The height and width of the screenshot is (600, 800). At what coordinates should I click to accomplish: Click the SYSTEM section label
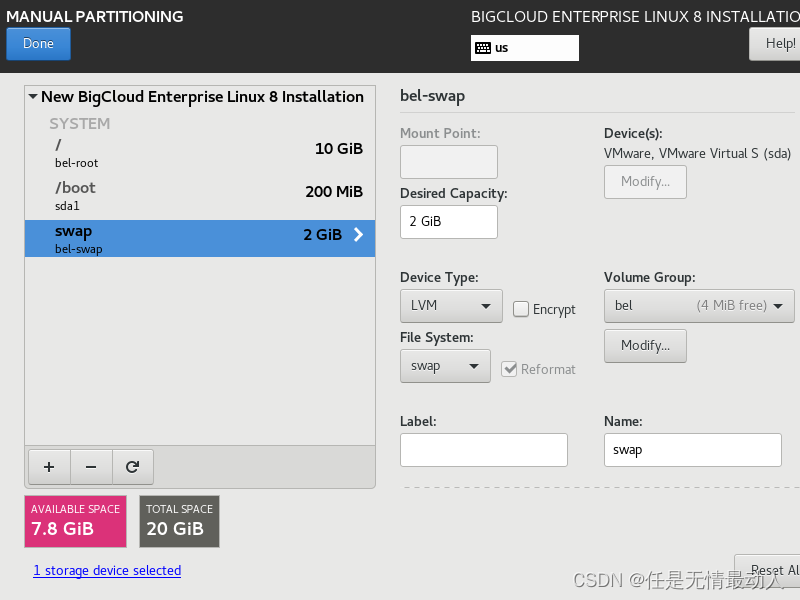pyautogui.click(x=80, y=124)
